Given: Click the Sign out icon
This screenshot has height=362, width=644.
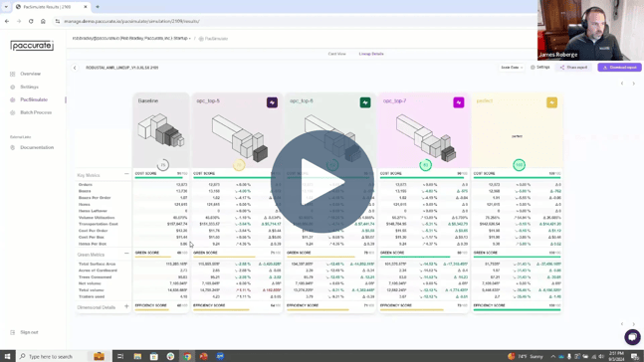Looking at the screenshot, I should pyautogui.click(x=12, y=332).
